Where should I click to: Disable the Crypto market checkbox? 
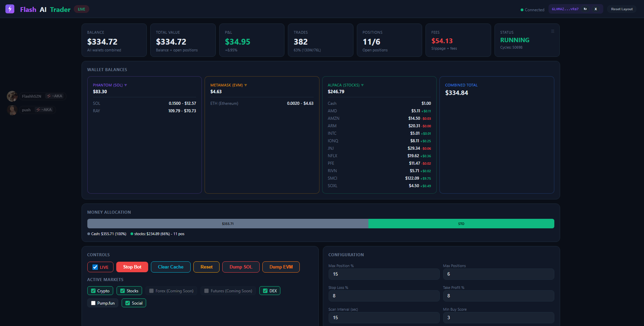93,291
